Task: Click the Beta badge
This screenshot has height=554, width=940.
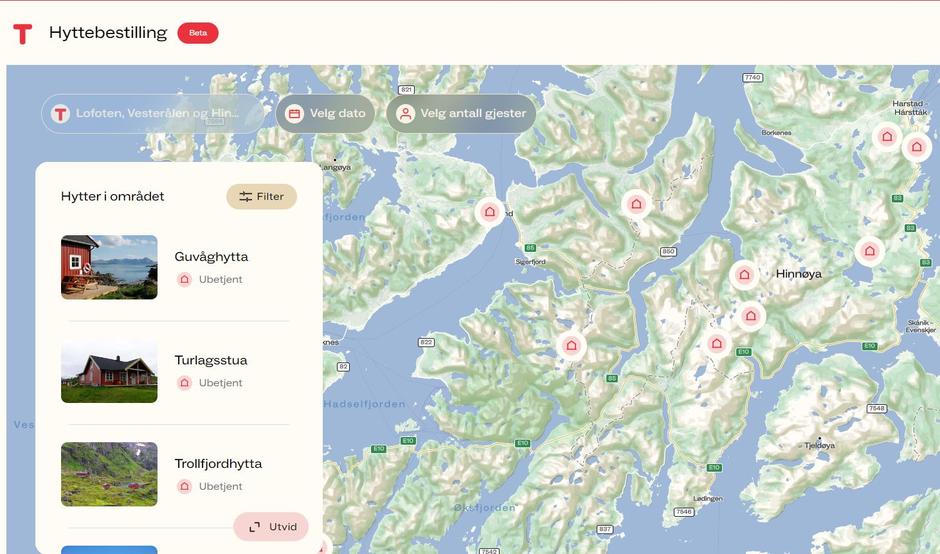Action: tap(198, 33)
